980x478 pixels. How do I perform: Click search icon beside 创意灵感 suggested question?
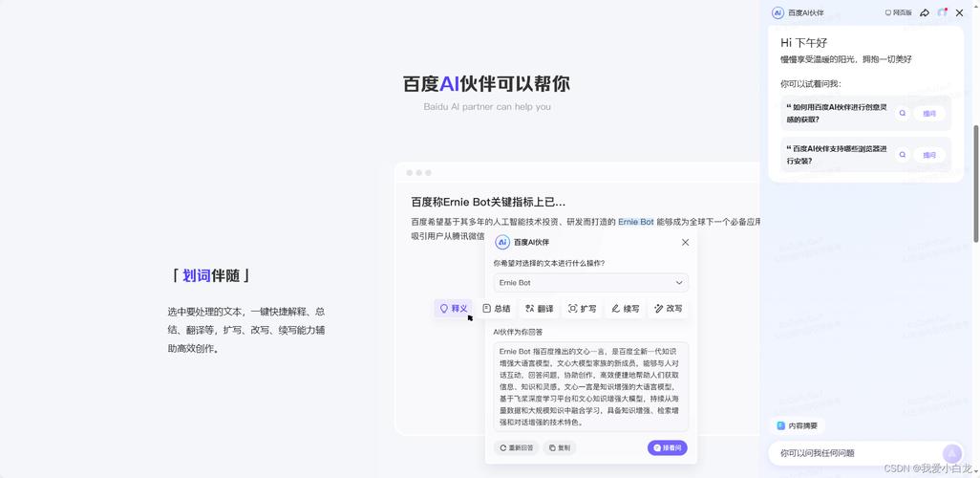tap(902, 113)
